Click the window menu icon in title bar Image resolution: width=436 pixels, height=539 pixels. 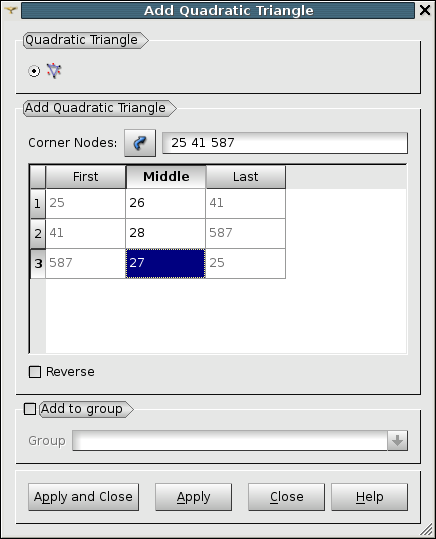click(x=11, y=10)
